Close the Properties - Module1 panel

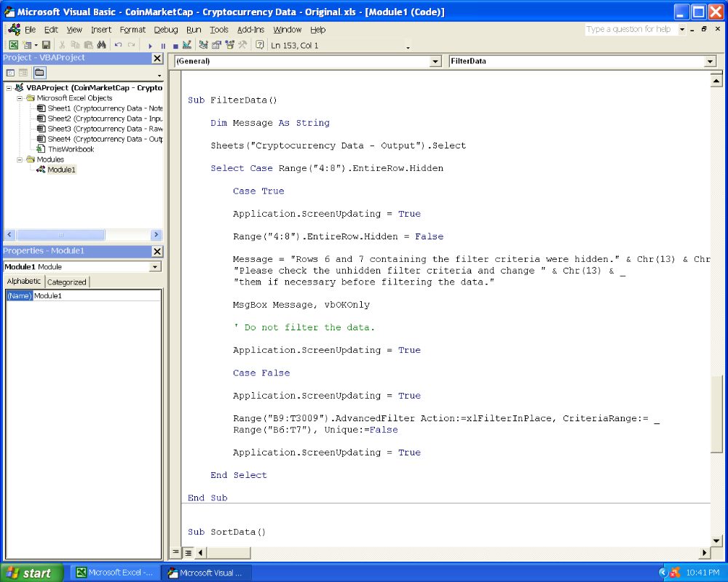click(x=157, y=251)
